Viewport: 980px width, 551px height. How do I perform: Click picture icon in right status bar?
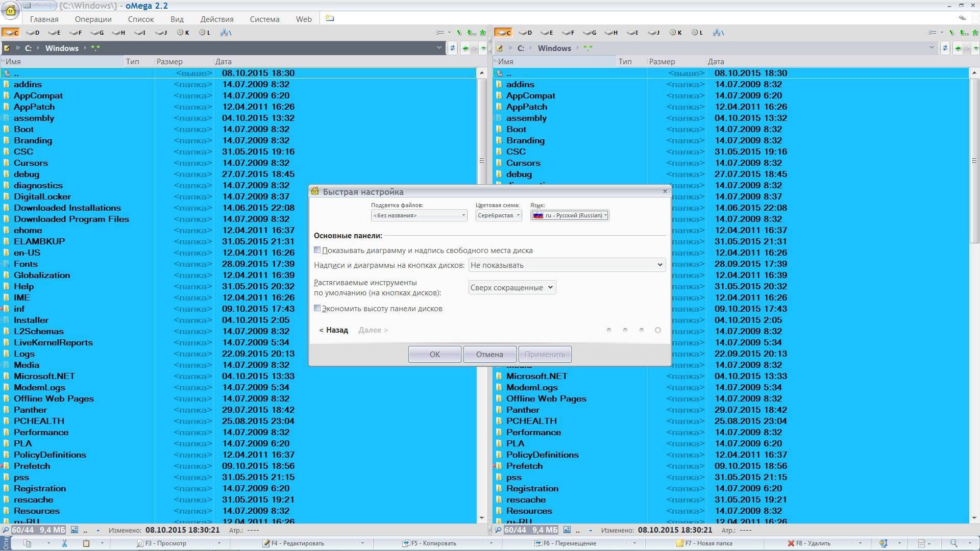567,530
